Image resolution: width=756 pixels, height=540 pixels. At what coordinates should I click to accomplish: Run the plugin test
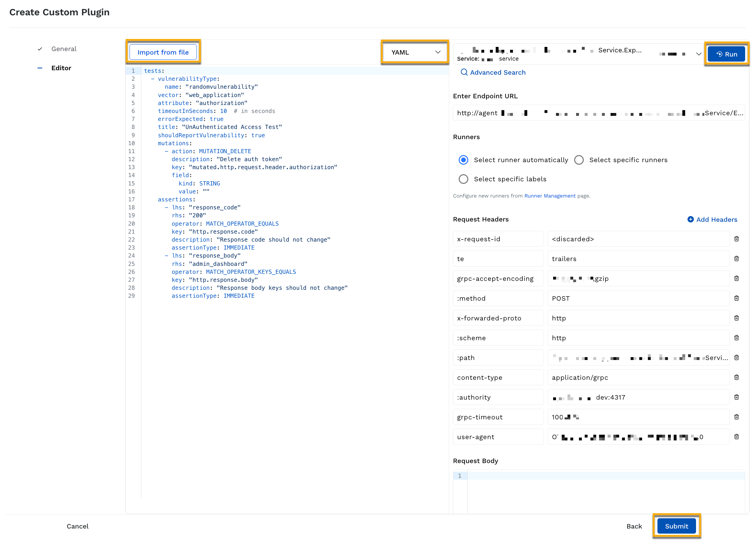pos(726,54)
